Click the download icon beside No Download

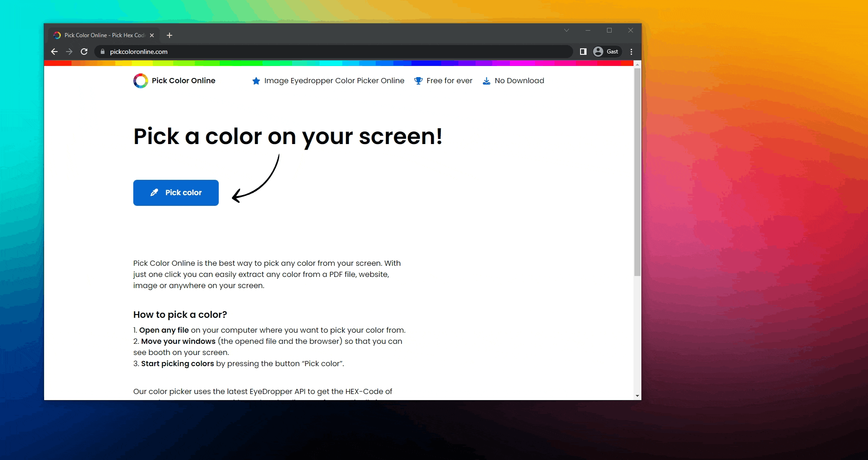pyautogui.click(x=486, y=81)
